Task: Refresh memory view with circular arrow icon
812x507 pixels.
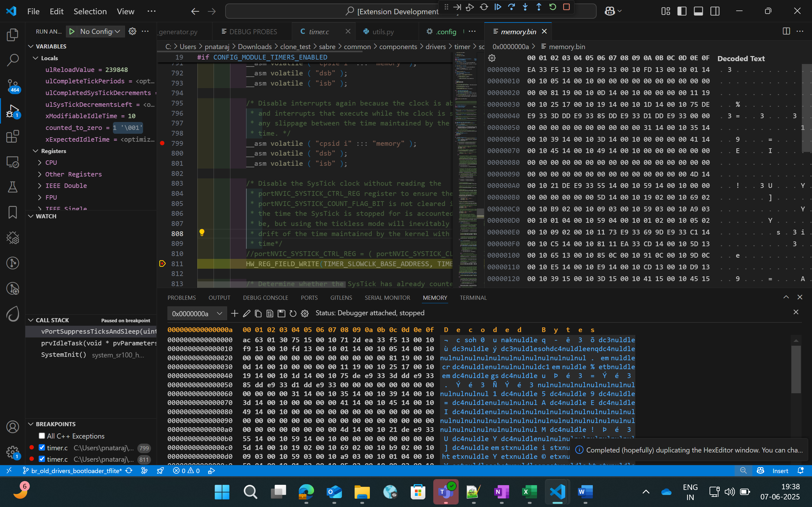Action: tap(293, 313)
